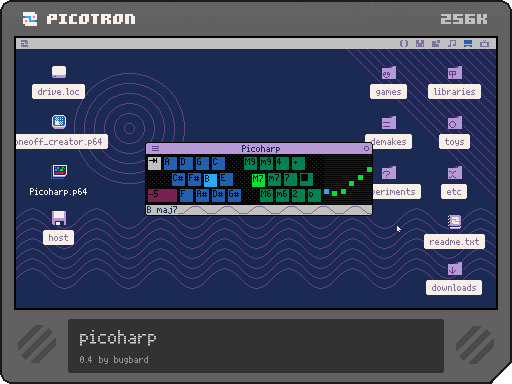Toggle the highlighted M7 chord button

click(258, 180)
